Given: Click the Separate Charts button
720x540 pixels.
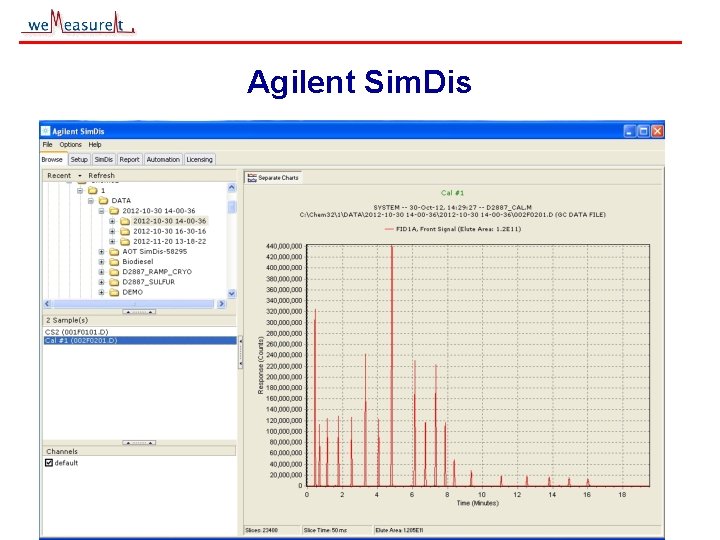Looking at the screenshot, I should pos(273,178).
